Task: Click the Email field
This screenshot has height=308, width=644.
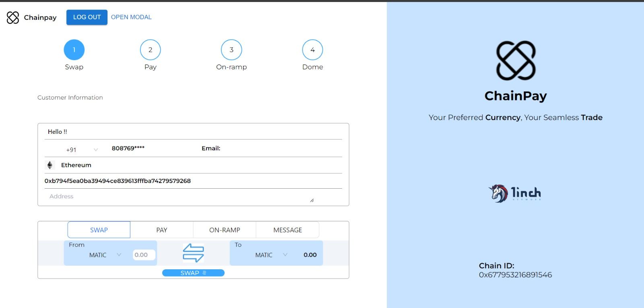Action: coord(211,148)
